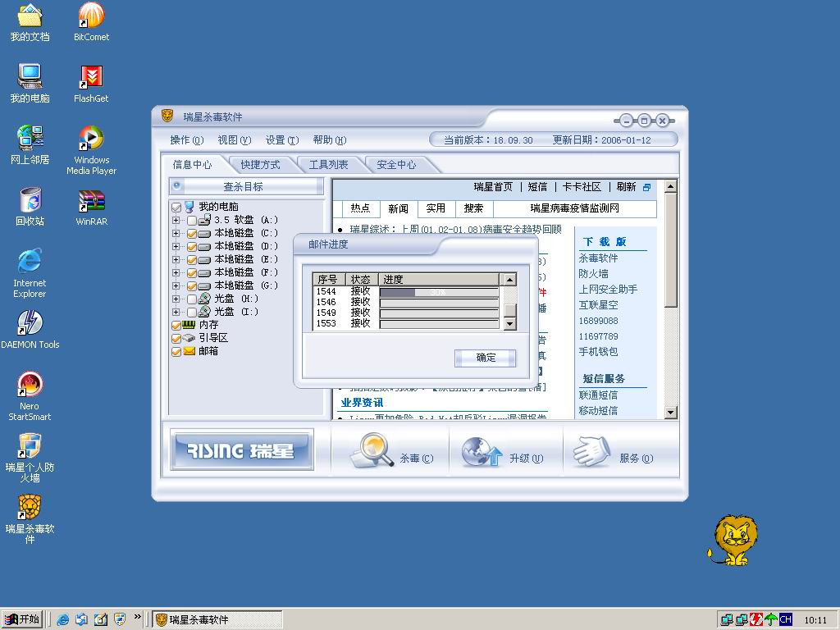This screenshot has width=840, height=630.
Task: Switch to the 工具列表 tab
Action: click(328, 164)
